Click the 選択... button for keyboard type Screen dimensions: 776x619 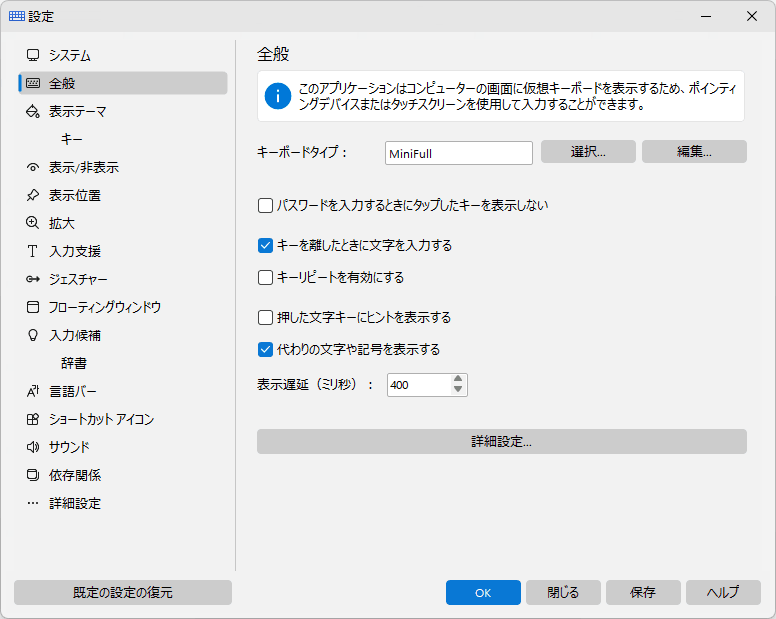[x=588, y=151]
